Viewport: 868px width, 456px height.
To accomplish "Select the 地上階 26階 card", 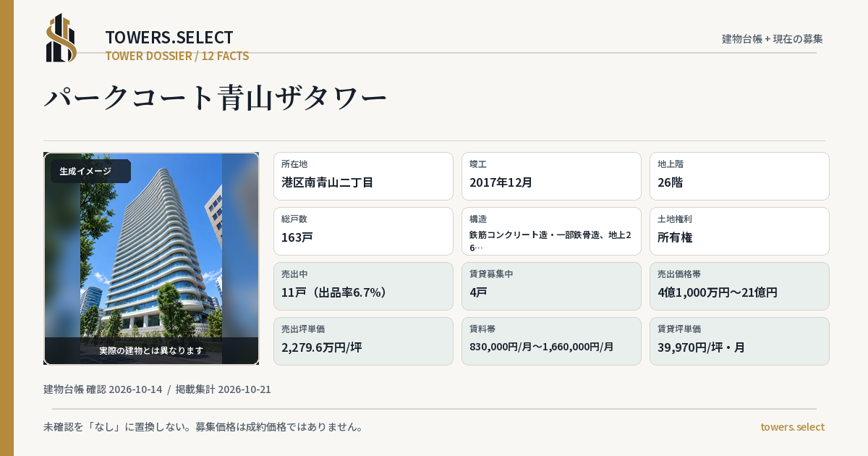I will pyautogui.click(x=739, y=176).
